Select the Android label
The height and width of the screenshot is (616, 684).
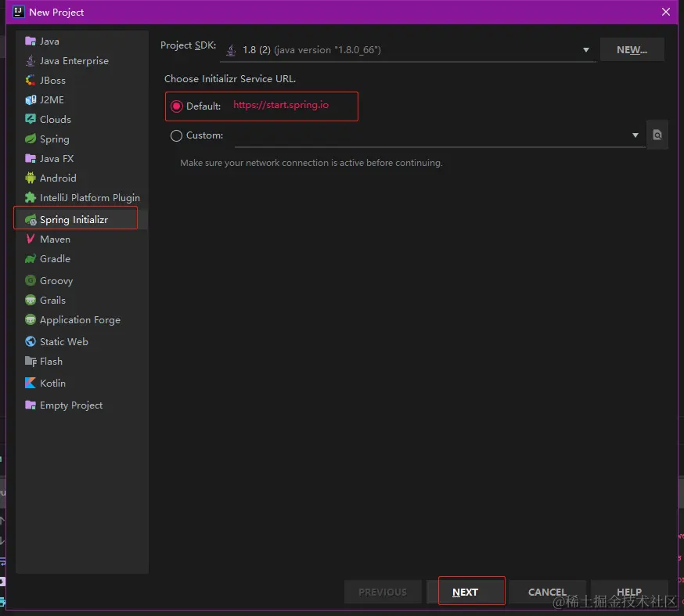[x=58, y=178]
